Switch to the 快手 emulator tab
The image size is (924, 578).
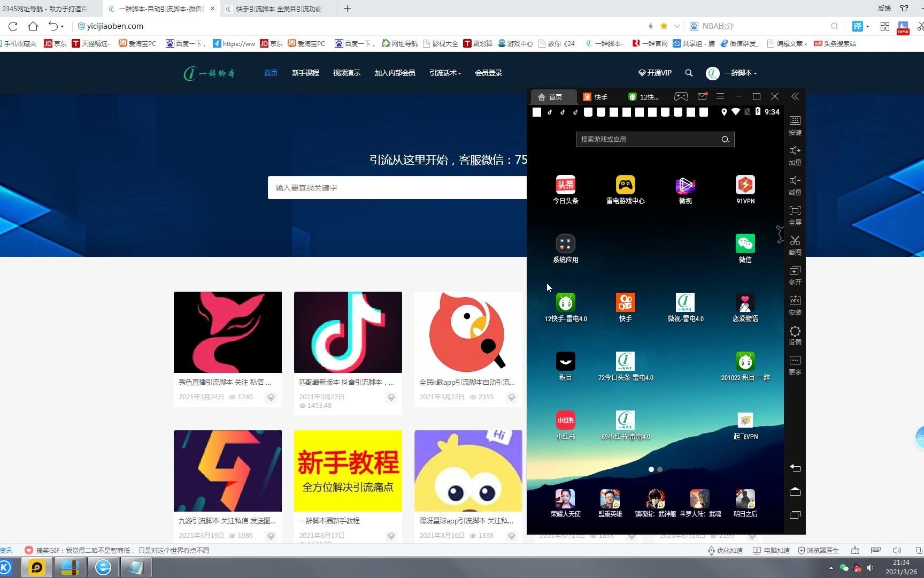point(595,97)
